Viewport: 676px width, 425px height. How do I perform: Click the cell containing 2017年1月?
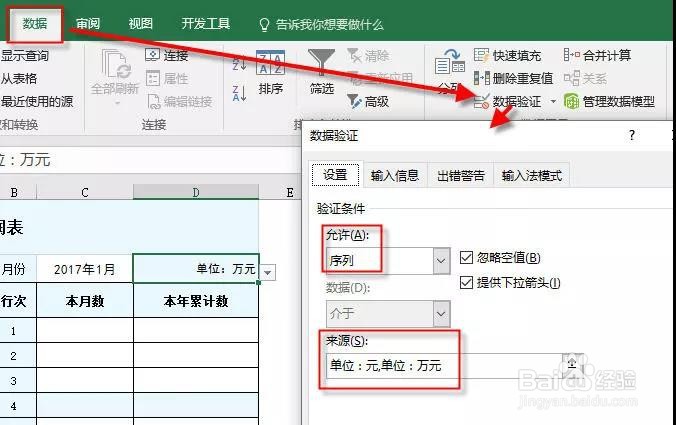click(x=85, y=269)
